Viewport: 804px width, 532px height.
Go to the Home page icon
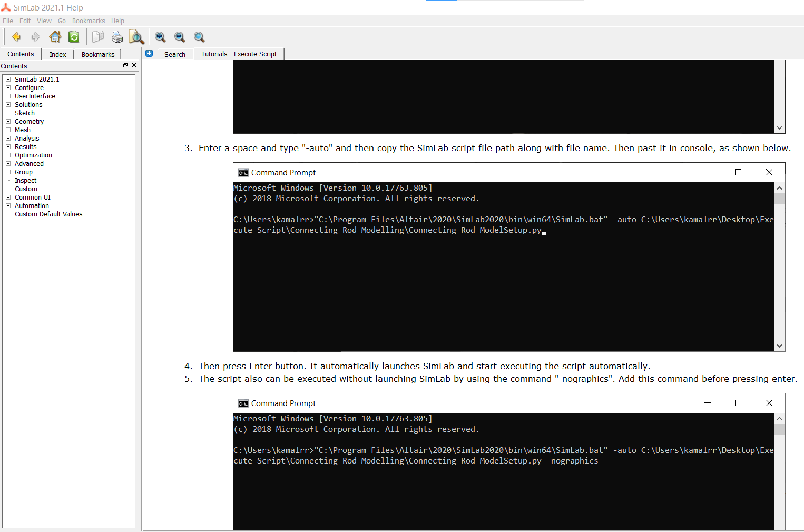[55, 37]
